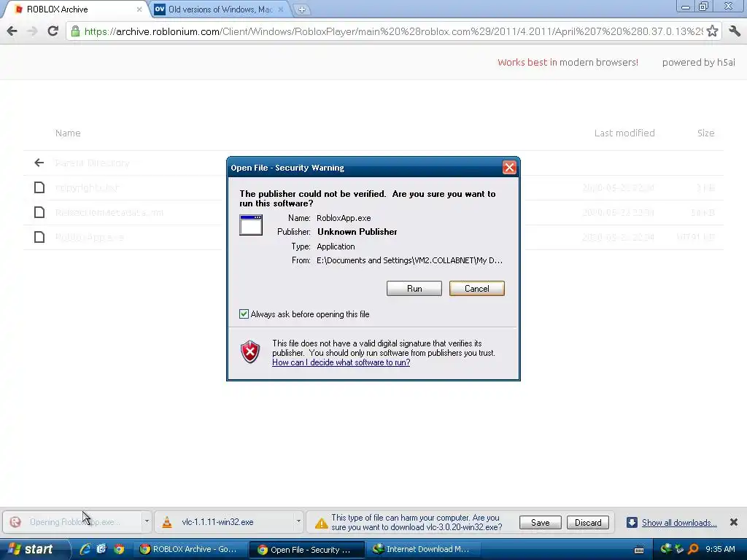
Task: Close the Security Warning dialog with the red X
Action: coord(508,168)
